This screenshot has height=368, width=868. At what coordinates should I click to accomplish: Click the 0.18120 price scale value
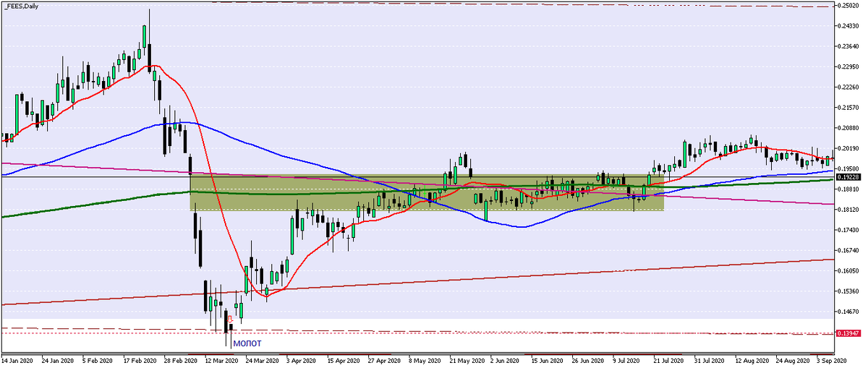(848, 210)
